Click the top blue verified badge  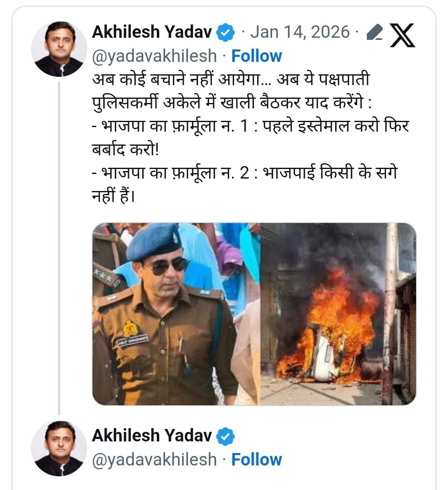pyautogui.click(x=226, y=32)
